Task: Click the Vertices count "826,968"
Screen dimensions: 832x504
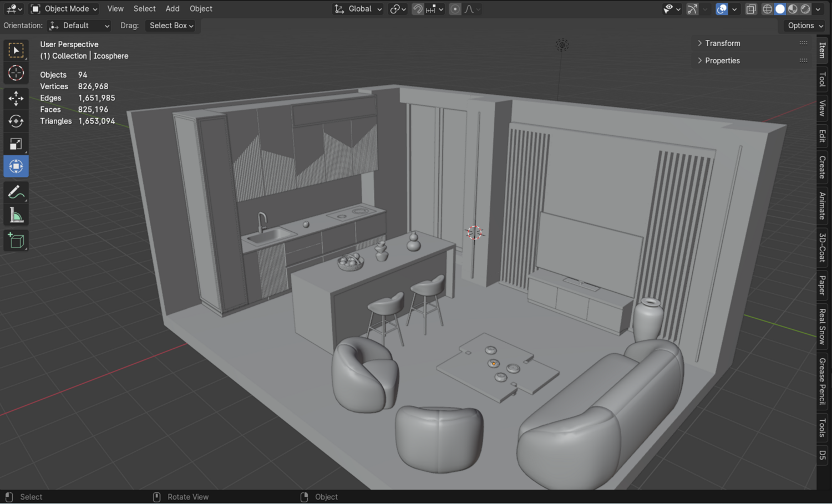Action: coord(93,86)
